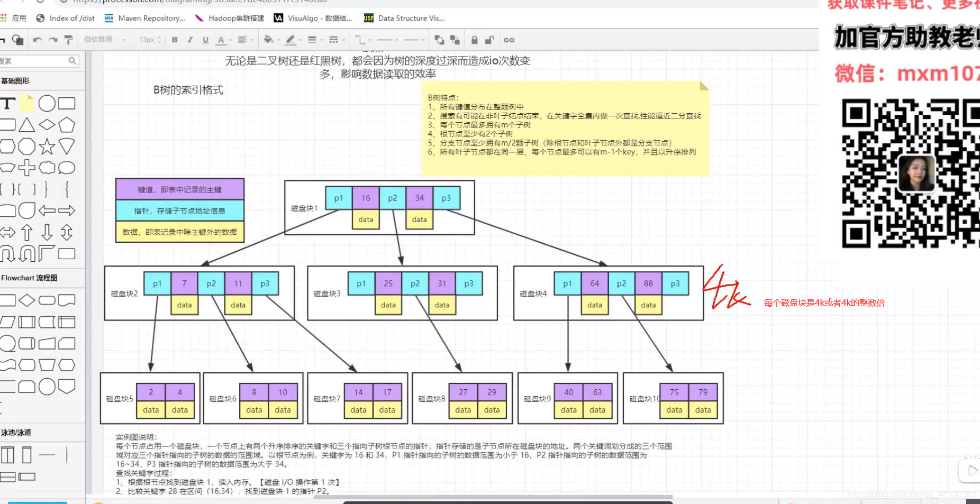
Task: Select the yellow note shape
Action: click(x=27, y=103)
